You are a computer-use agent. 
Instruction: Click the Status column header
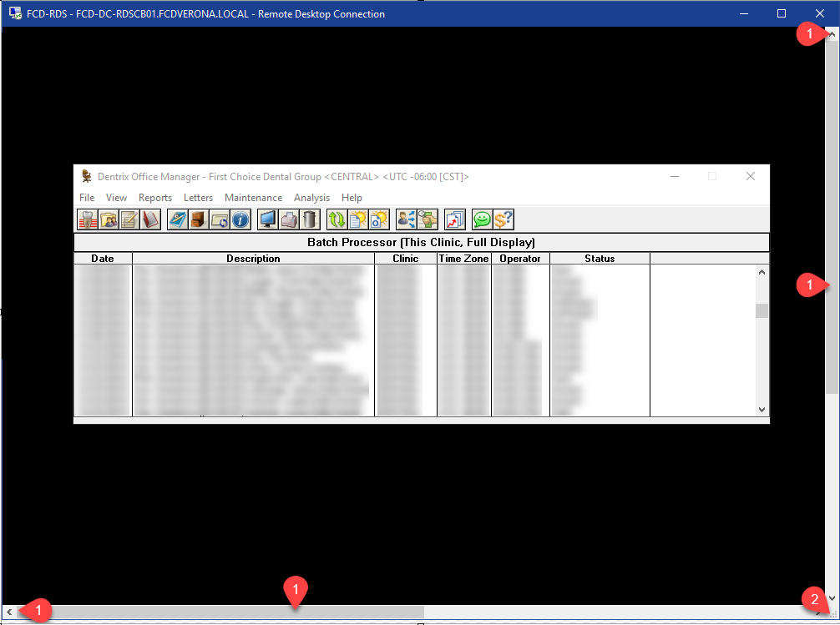tap(600, 259)
